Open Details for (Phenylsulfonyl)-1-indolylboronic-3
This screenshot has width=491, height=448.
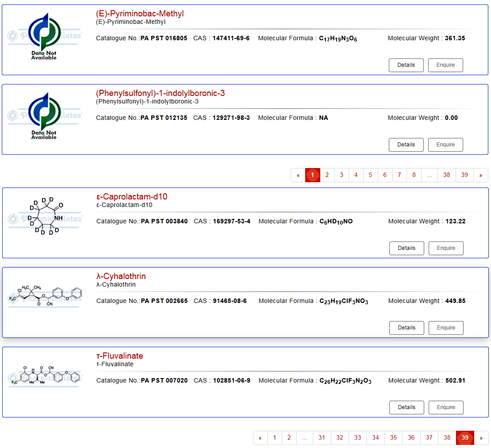406,145
